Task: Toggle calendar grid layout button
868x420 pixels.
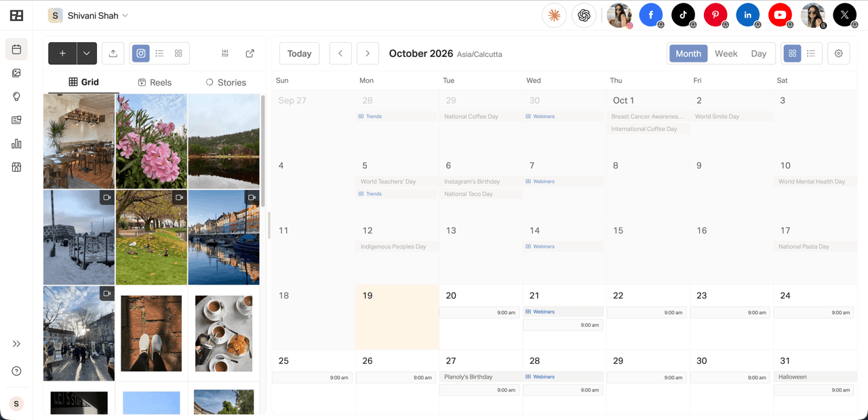Action: coord(792,54)
